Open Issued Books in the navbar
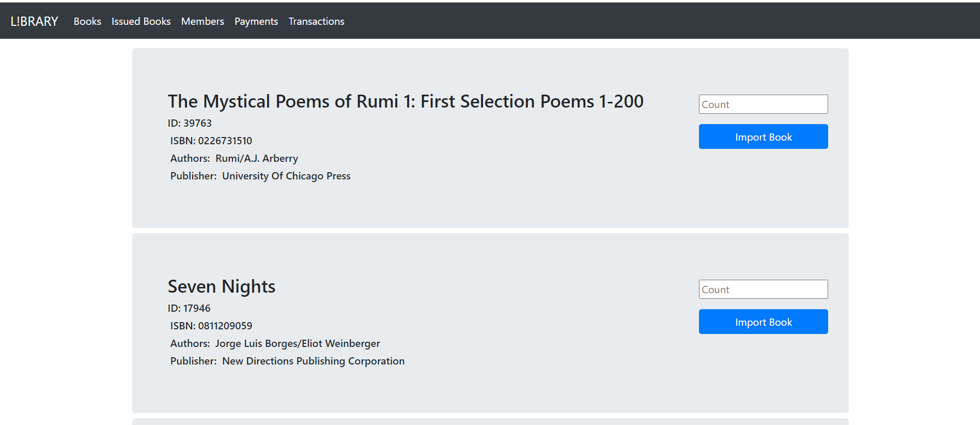Screen dimensions: 980x425 pyautogui.click(x=141, y=21)
